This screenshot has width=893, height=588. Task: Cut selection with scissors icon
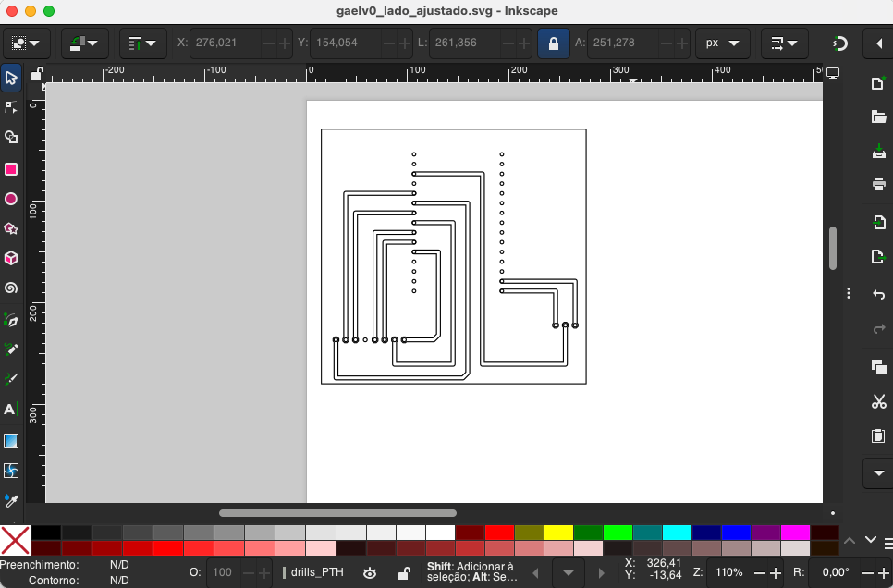878,401
